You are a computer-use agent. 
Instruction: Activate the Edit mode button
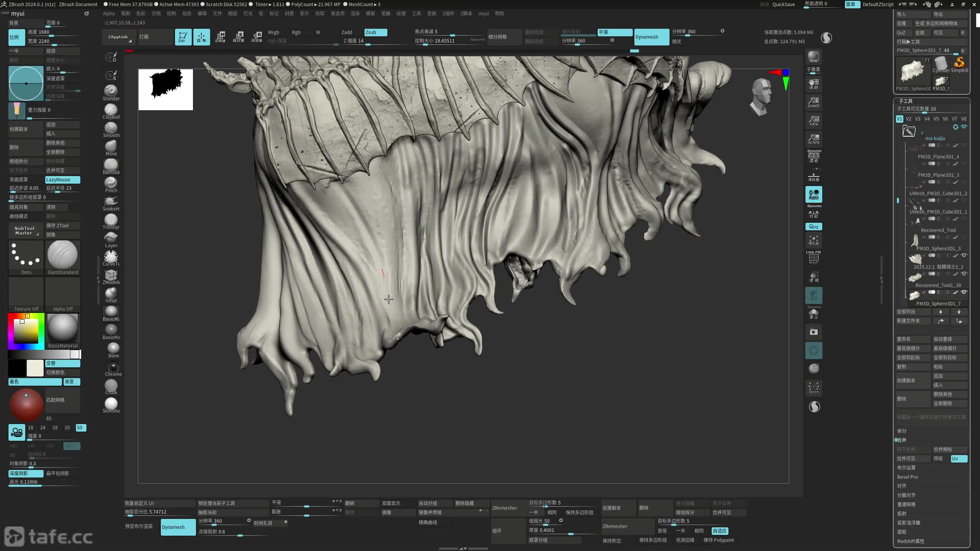click(x=183, y=37)
